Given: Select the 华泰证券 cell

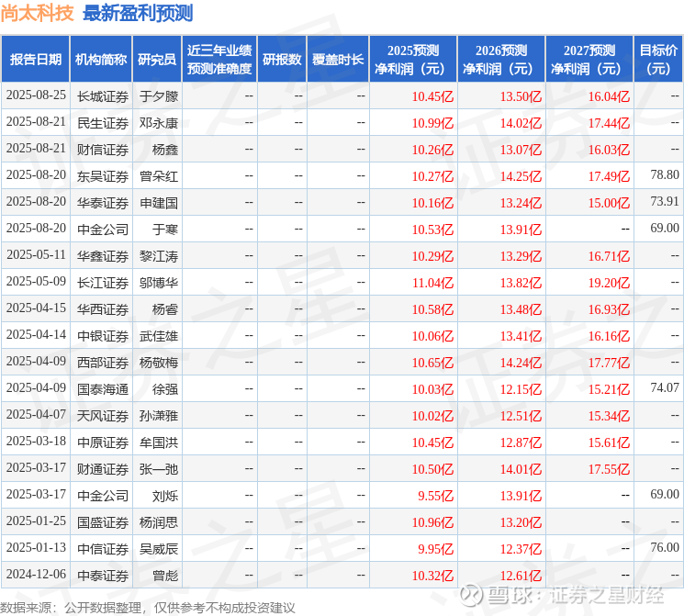Looking at the screenshot, I should pos(103,203).
